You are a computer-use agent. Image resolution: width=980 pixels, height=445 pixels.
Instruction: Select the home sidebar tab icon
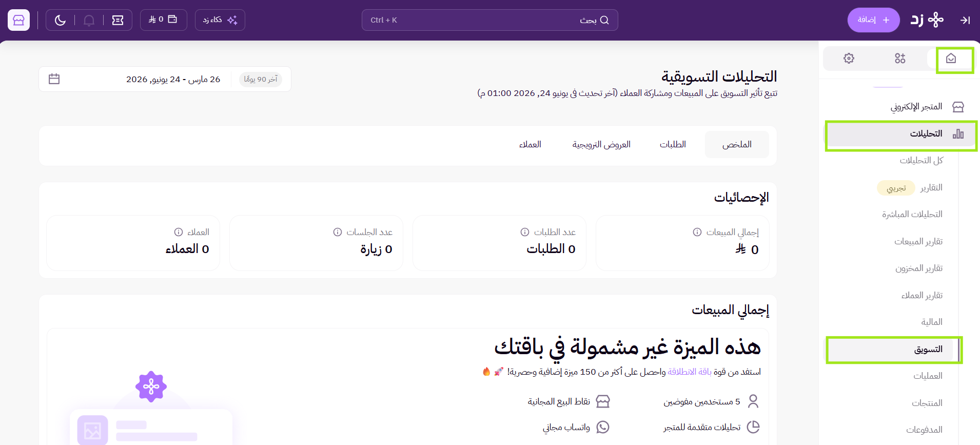click(x=951, y=59)
